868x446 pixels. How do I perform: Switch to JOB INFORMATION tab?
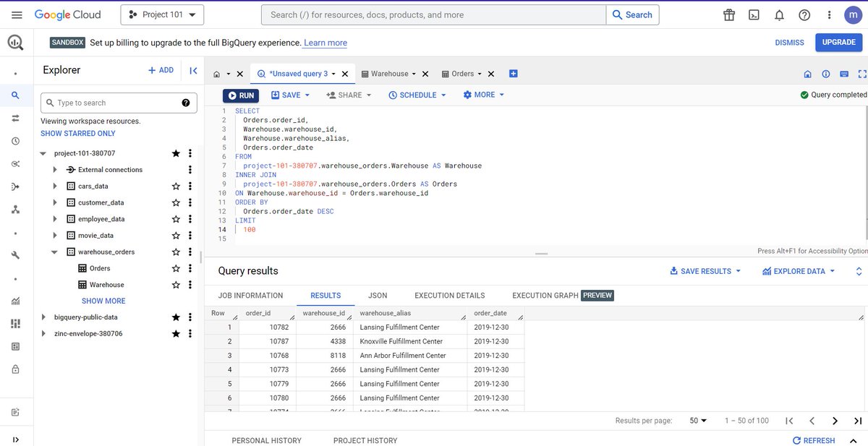pyautogui.click(x=250, y=296)
